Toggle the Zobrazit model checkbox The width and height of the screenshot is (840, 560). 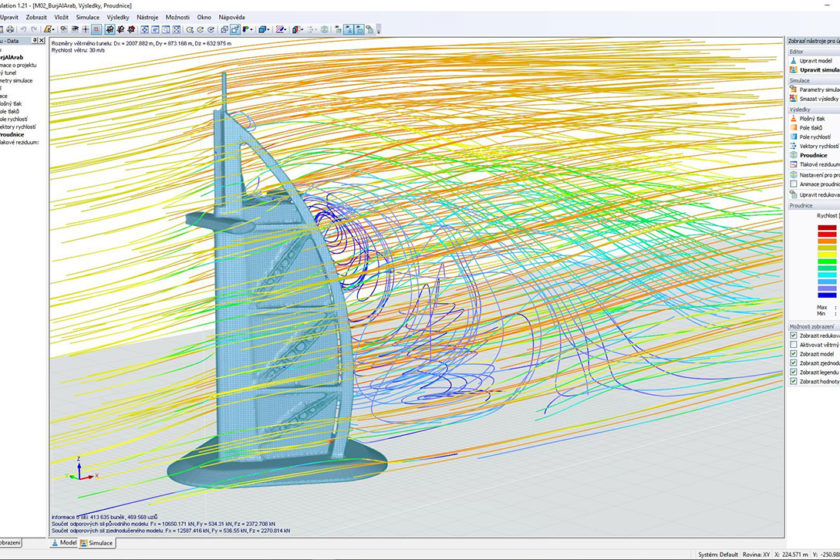[x=793, y=354]
